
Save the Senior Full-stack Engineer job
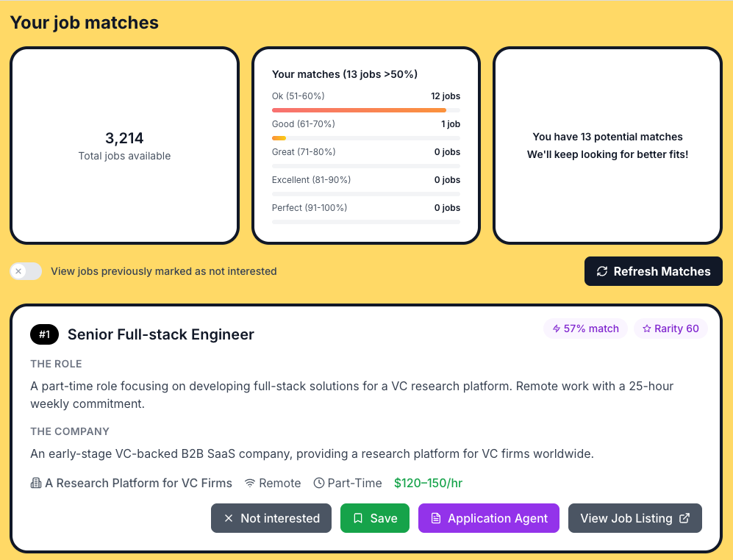[x=375, y=518]
